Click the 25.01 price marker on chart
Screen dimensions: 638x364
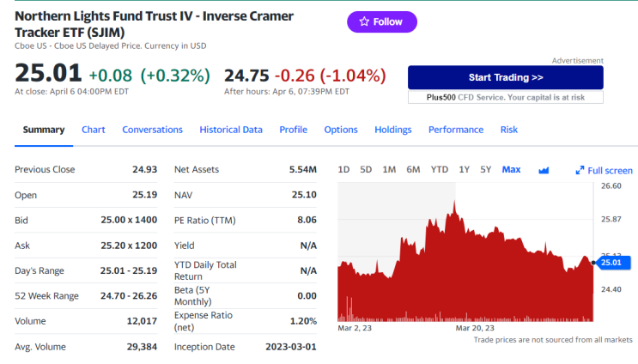[x=611, y=263]
